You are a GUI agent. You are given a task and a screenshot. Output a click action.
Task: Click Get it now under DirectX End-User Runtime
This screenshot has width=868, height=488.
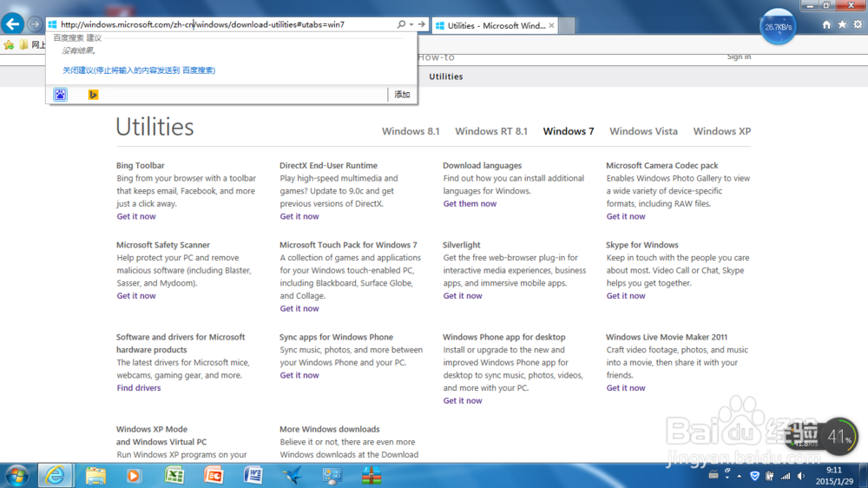[299, 216]
